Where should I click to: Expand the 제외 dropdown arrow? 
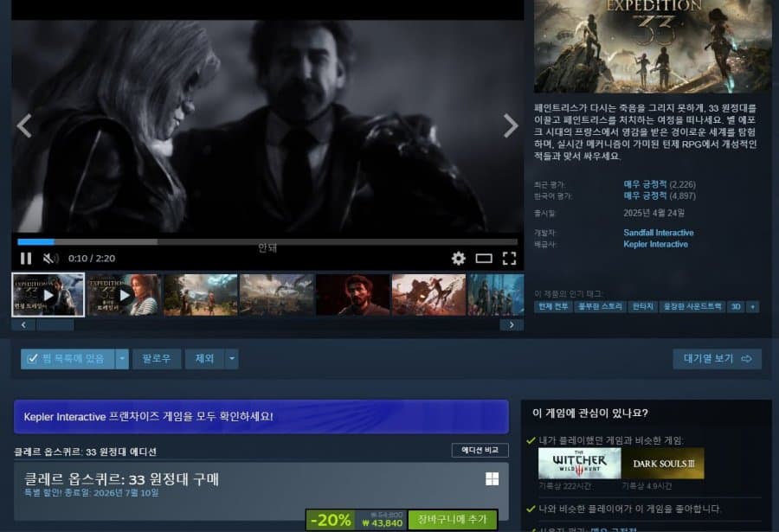[232, 359]
